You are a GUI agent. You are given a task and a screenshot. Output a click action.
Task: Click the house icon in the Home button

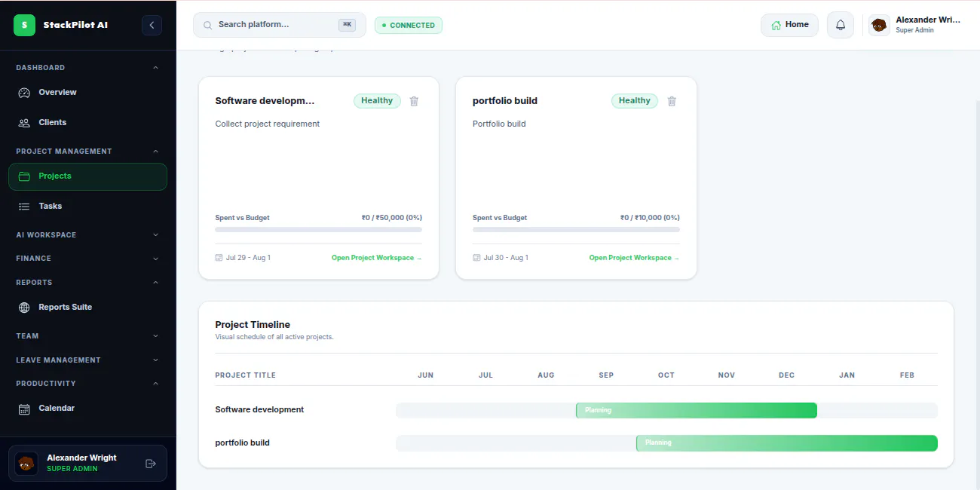[776, 25]
